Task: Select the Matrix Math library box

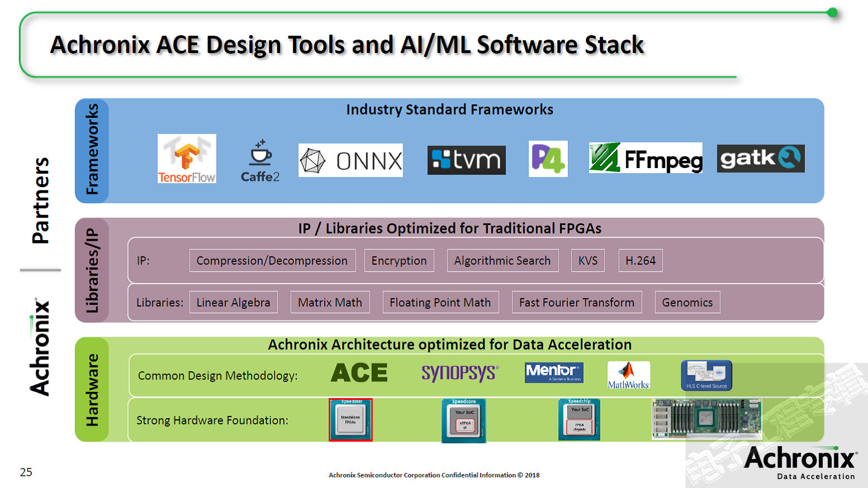Action: (x=330, y=302)
